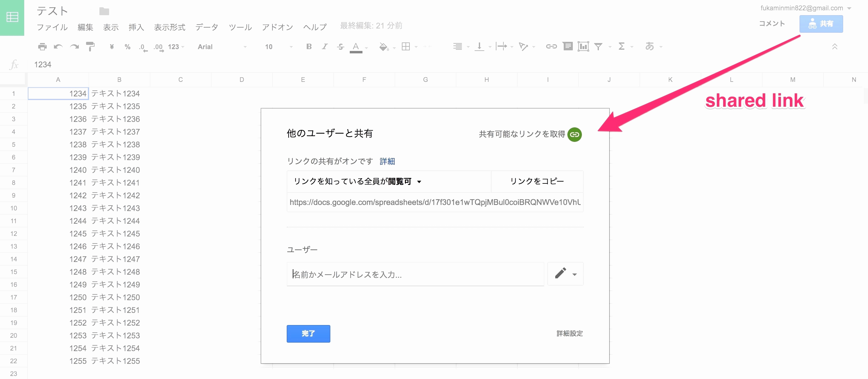868x379 pixels.
Task: Click the filter funnel icon
Action: point(598,46)
